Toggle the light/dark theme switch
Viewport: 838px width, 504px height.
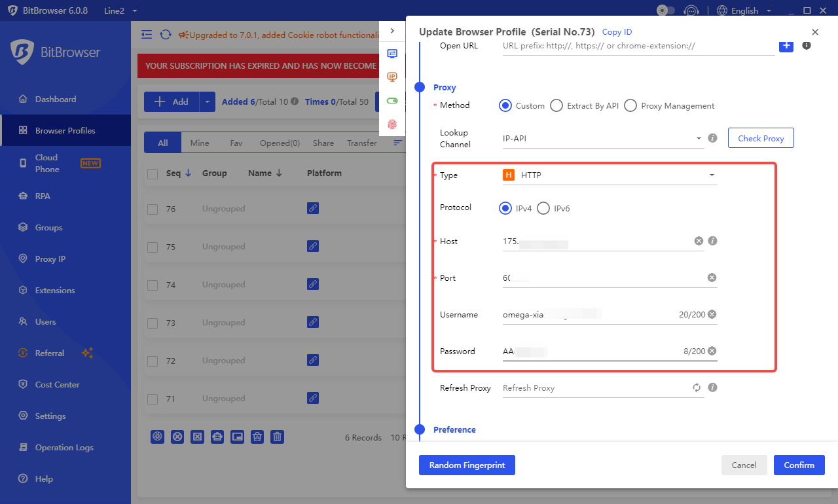666,10
